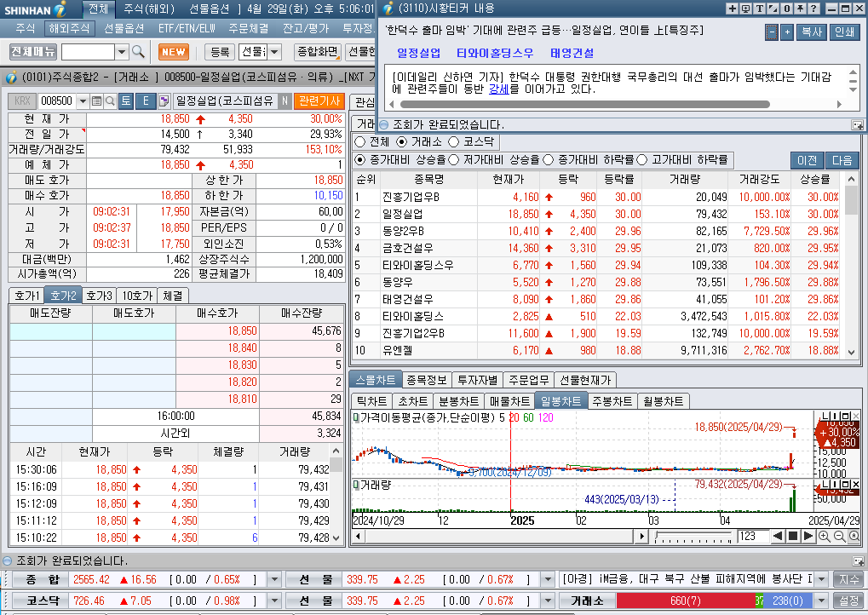
Task: Decrease news font size with minus button
Action: (x=772, y=32)
